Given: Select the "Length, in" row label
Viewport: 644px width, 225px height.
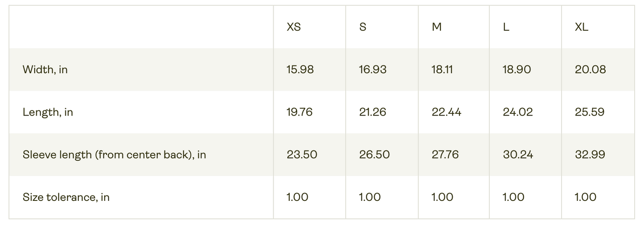Looking at the screenshot, I should click(x=48, y=112).
